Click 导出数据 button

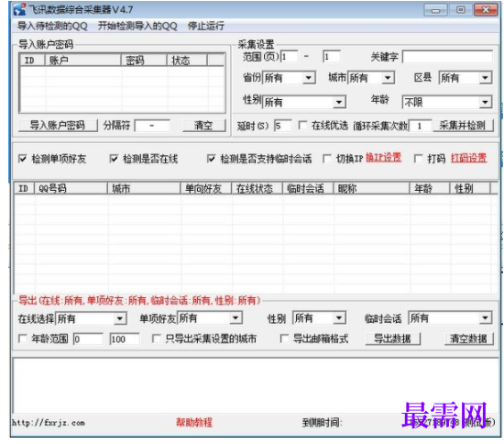pos(393,339)
